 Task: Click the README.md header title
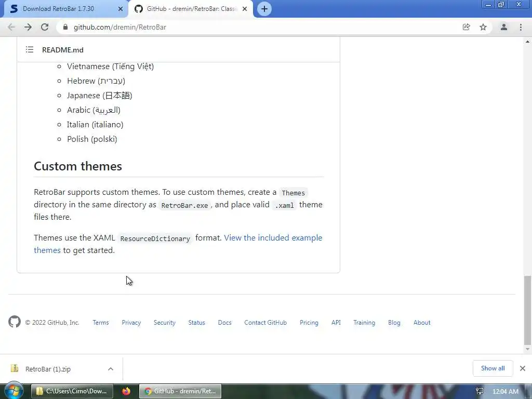point(63,50)
